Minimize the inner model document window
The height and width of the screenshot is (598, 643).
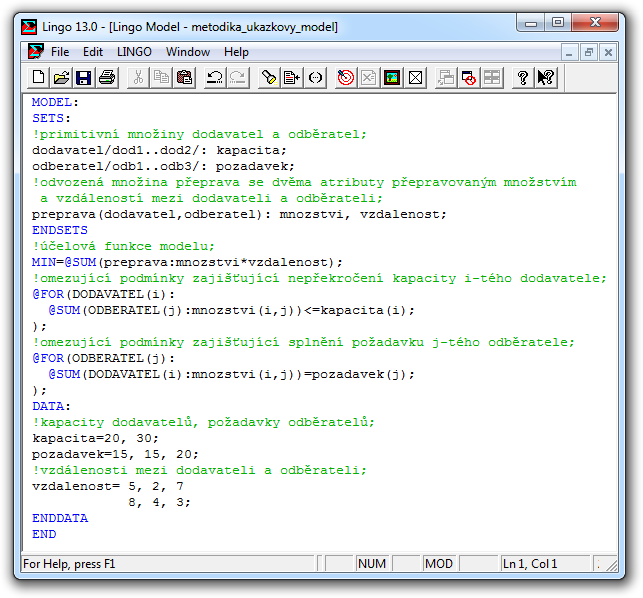pyautogui.click(x=569, y=52)
